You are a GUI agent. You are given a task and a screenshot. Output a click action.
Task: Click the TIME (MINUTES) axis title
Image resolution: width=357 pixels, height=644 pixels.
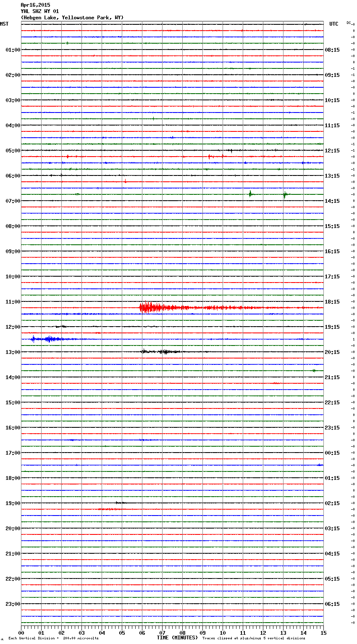(177, 638)
